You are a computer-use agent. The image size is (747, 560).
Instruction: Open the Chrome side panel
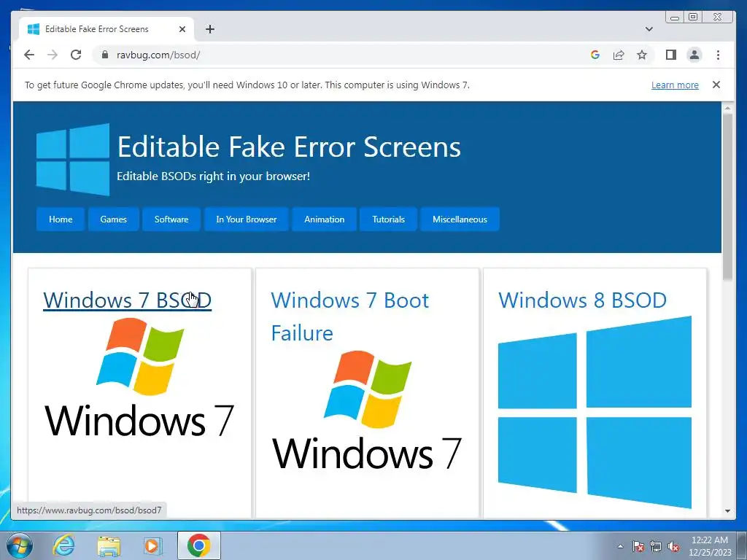(671, 55)
